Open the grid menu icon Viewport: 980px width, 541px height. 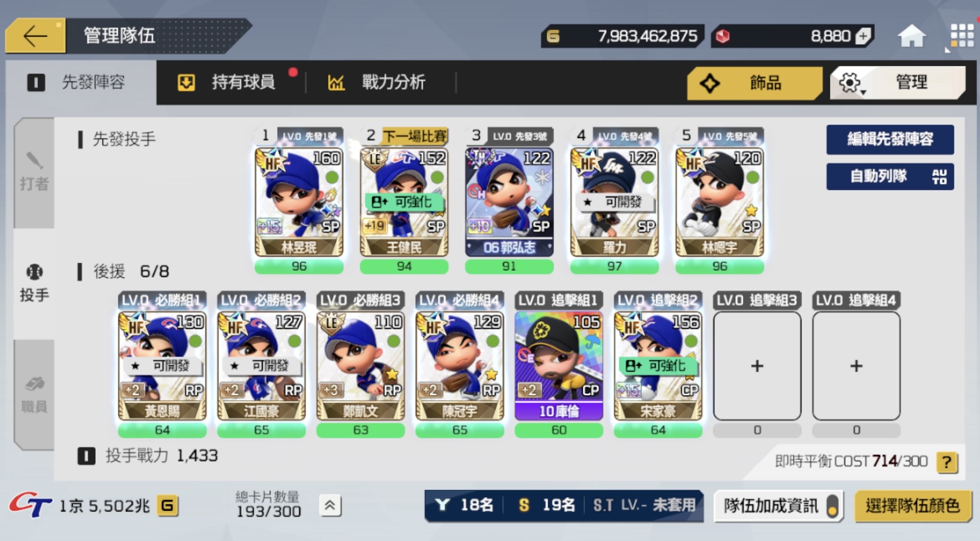click(x=961, y=35)
